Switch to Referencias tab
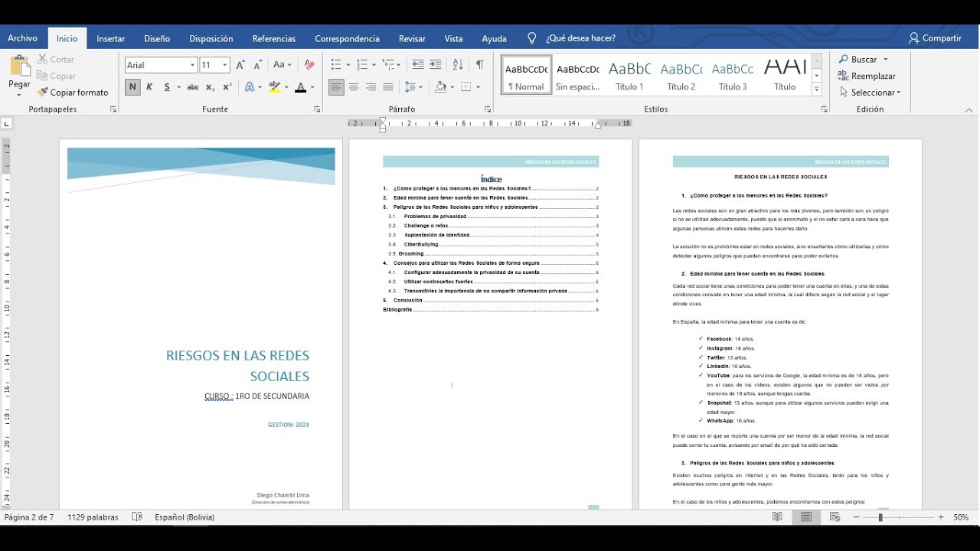The image size is (980, 551). click(274, 38)
